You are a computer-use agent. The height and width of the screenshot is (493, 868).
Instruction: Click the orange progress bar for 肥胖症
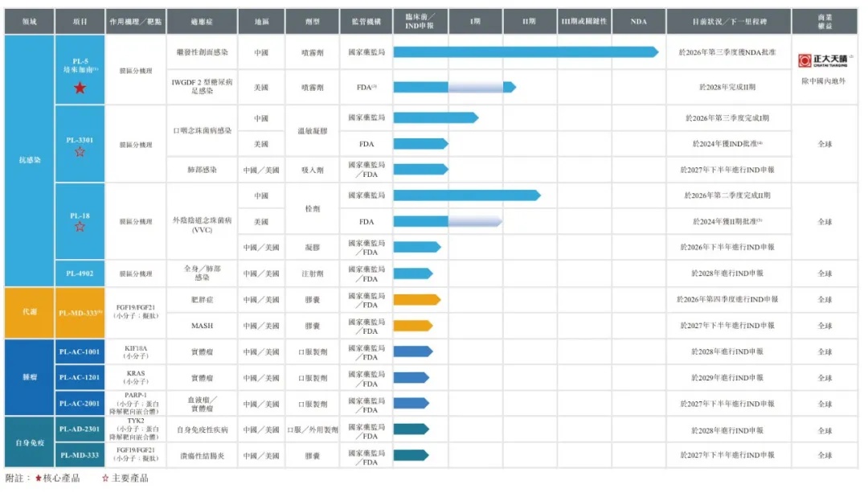point(417,300)
